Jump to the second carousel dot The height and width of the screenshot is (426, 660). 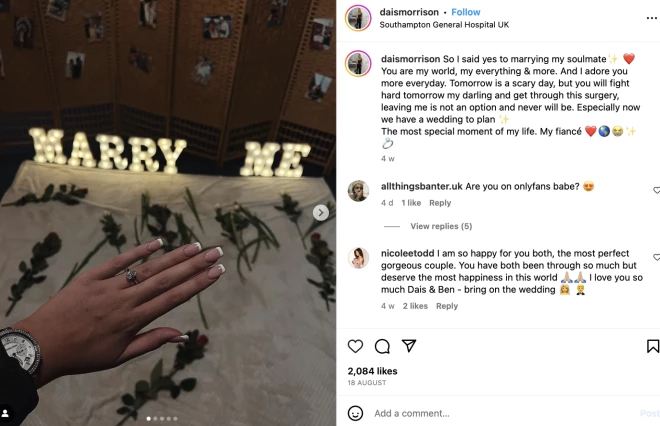click(x=155, y=418)
